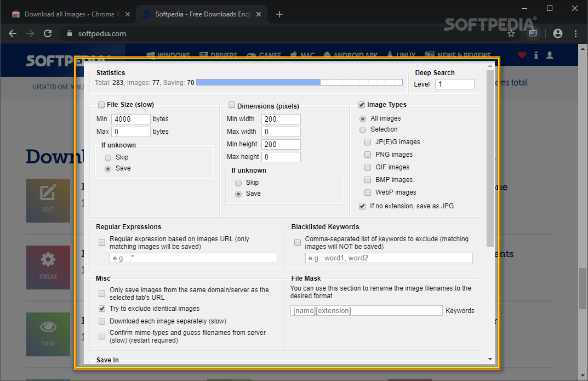Click the Min height input field

pos(281,144)
